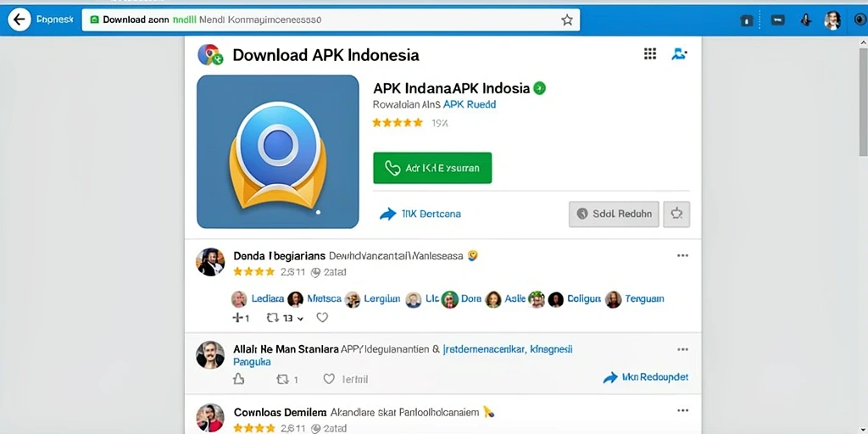Go back with the browser back arrow

pos(19,20)
